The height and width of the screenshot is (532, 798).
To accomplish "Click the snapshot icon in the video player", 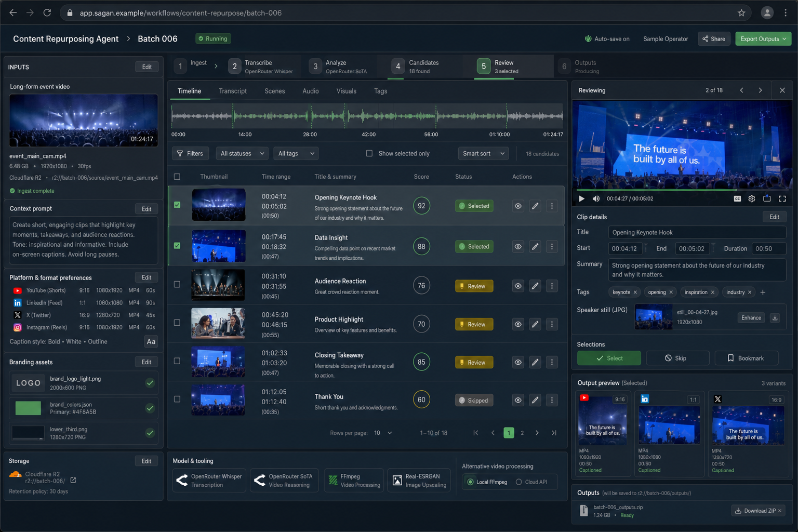I will point(767,198).
